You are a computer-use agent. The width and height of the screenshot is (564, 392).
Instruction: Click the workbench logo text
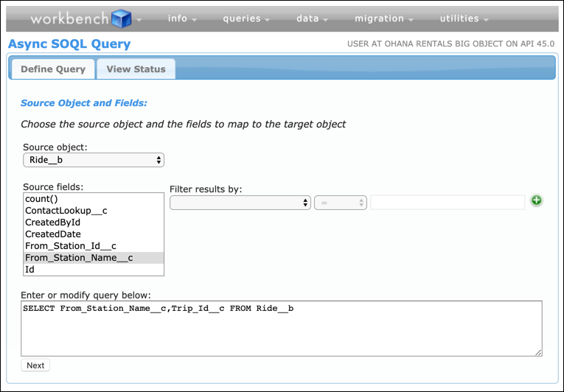point(69,18)
